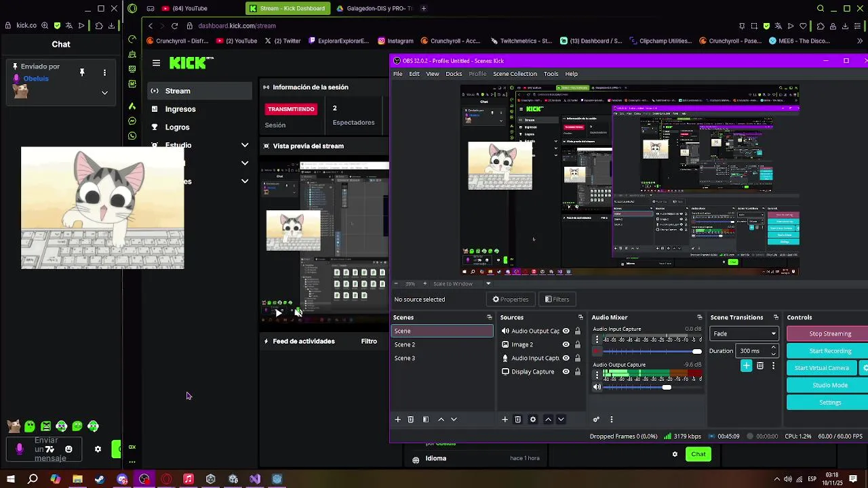Remove transition with Scene Transitions trash icon
Image resolution: width=868 pixels, height=488 pixels.
click(x=759, y=366)
